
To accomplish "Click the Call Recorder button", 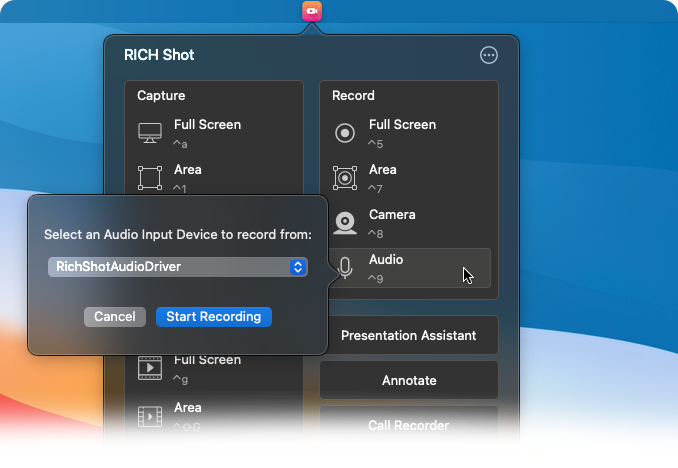I will [409, 425].
